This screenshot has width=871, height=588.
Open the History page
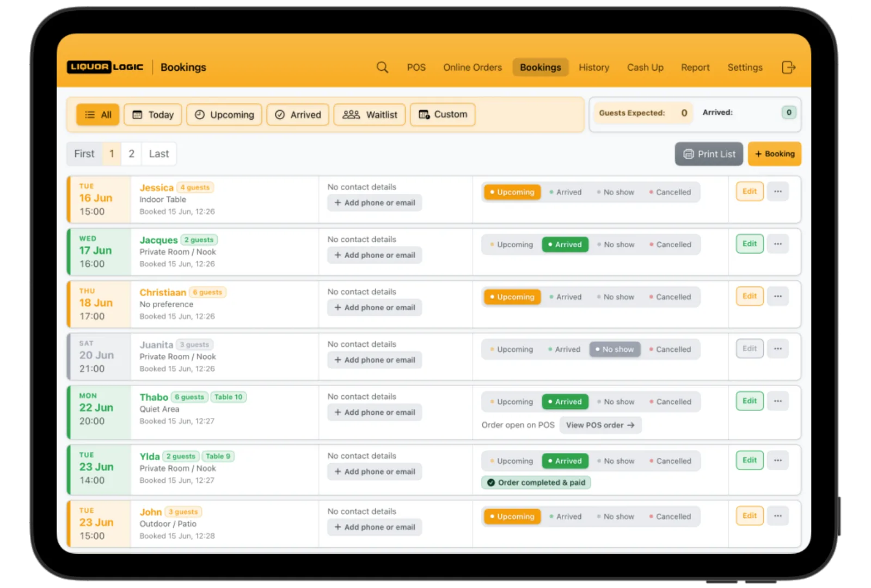tap(594, 68)
